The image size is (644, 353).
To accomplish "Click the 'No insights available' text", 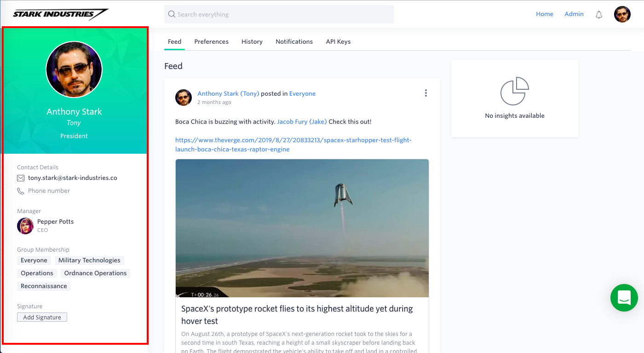I will coord(515,116).
